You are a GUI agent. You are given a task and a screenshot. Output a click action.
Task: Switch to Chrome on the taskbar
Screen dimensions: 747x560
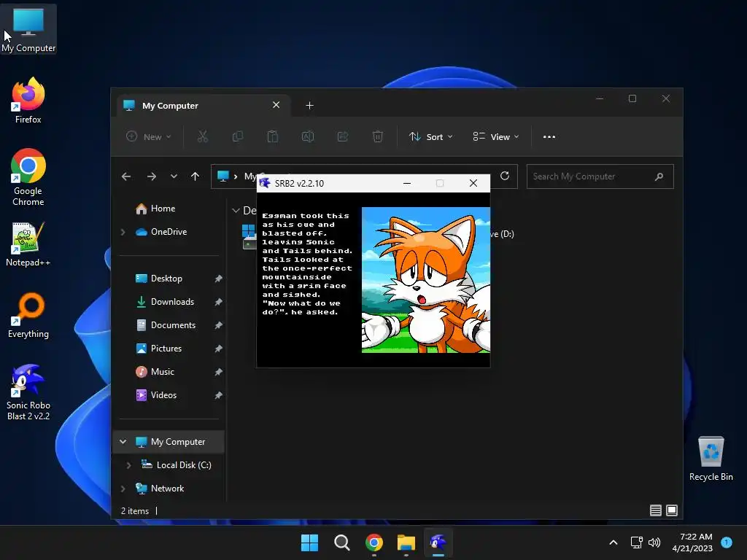pyautogui.click(x=374, y=542)
